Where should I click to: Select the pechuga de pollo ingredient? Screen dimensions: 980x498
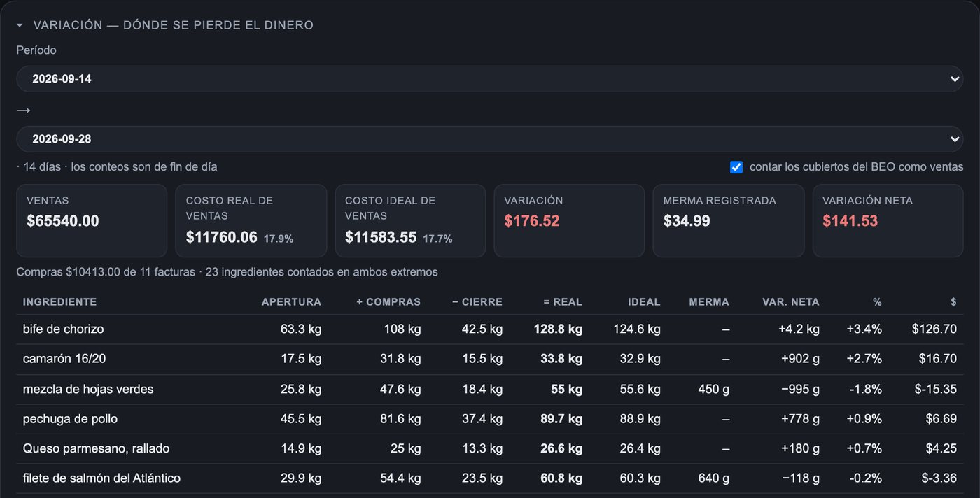coord(70,419)
